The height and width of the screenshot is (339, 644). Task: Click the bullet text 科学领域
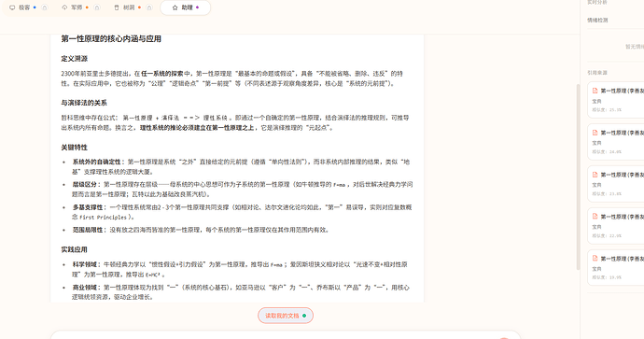85,264
